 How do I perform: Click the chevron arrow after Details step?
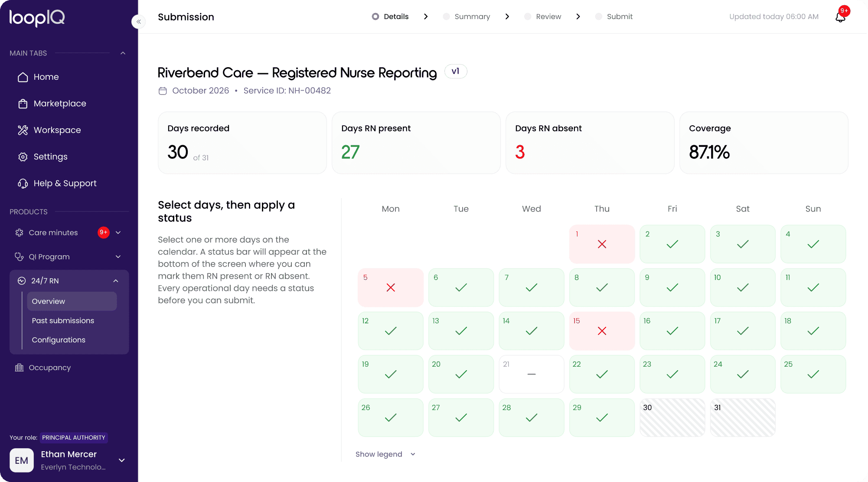(426, 16)
